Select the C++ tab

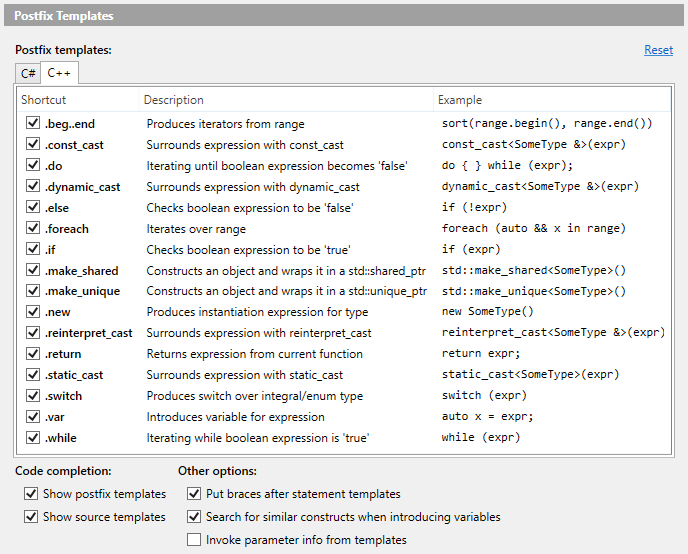coord(59,73)
